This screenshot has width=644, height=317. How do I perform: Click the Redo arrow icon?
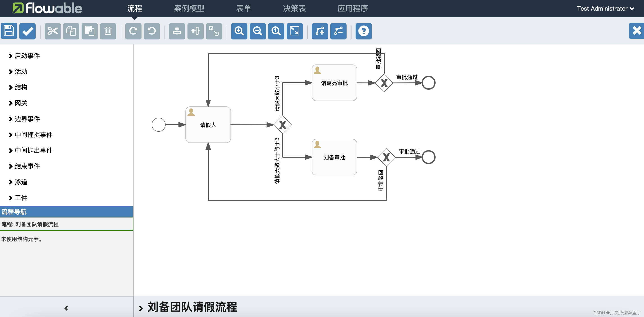pyautogui.click(x=133, y=31)
